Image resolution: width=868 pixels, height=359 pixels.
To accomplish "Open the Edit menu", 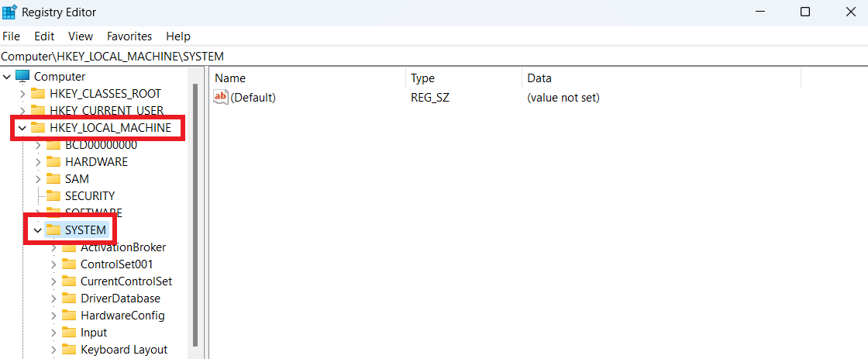I will [x=44, y=36].
